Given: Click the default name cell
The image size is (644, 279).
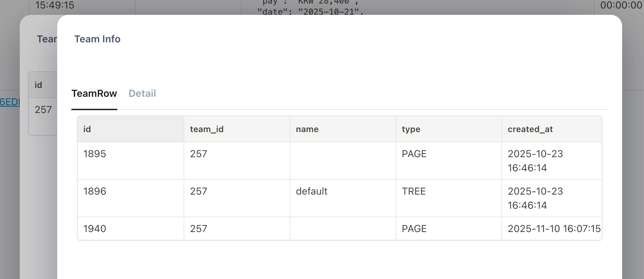Looking at the screenshot, I should point(343,198).
